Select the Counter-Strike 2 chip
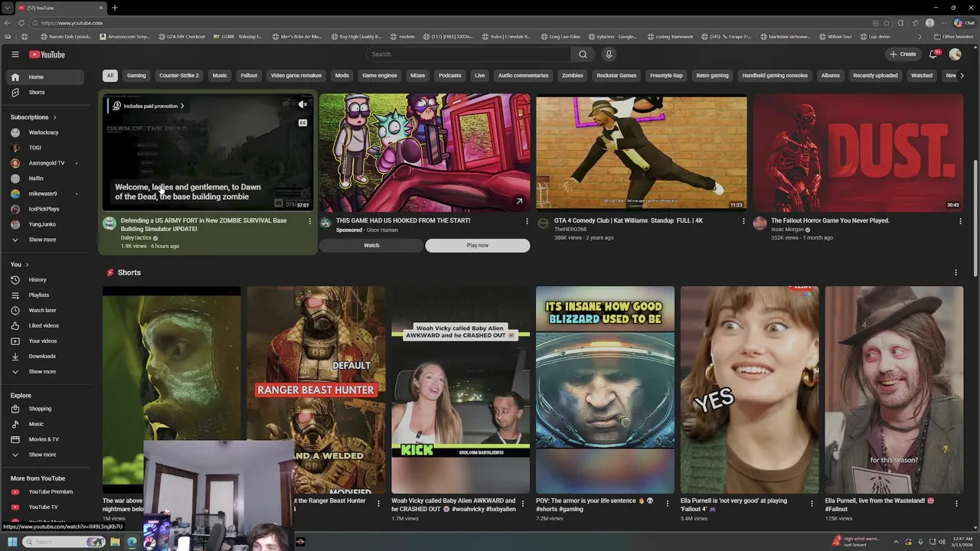The height and width of the screenshot is (551, 980). tap(179, 76)
